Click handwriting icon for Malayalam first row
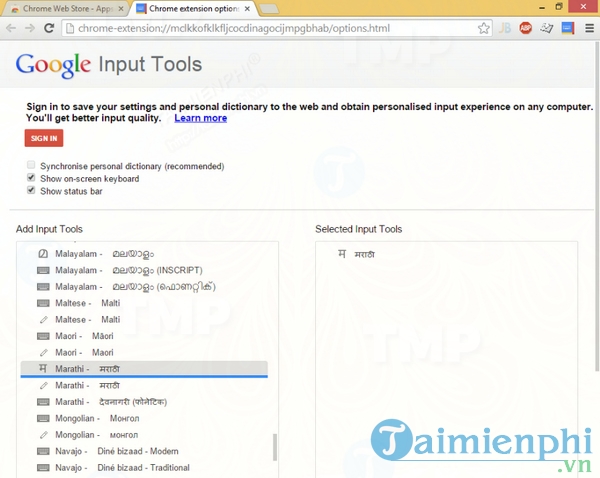 pos(43,253)
